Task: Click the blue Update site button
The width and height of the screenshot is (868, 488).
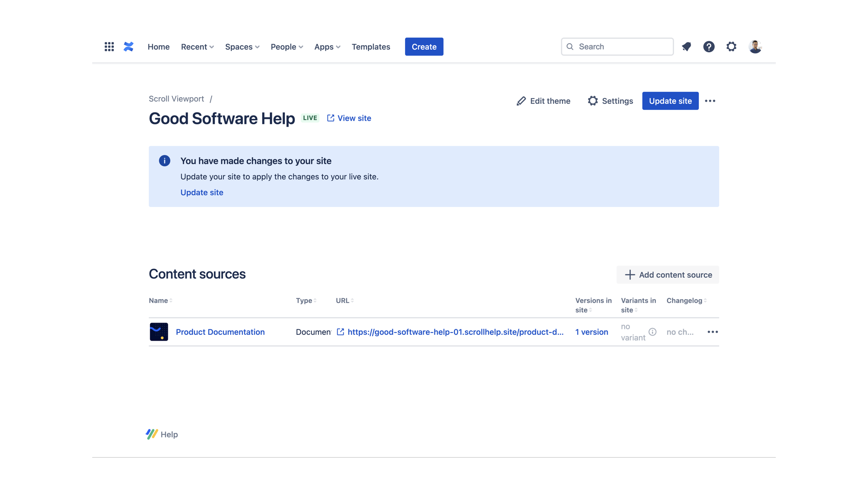Action: [670, 101]
